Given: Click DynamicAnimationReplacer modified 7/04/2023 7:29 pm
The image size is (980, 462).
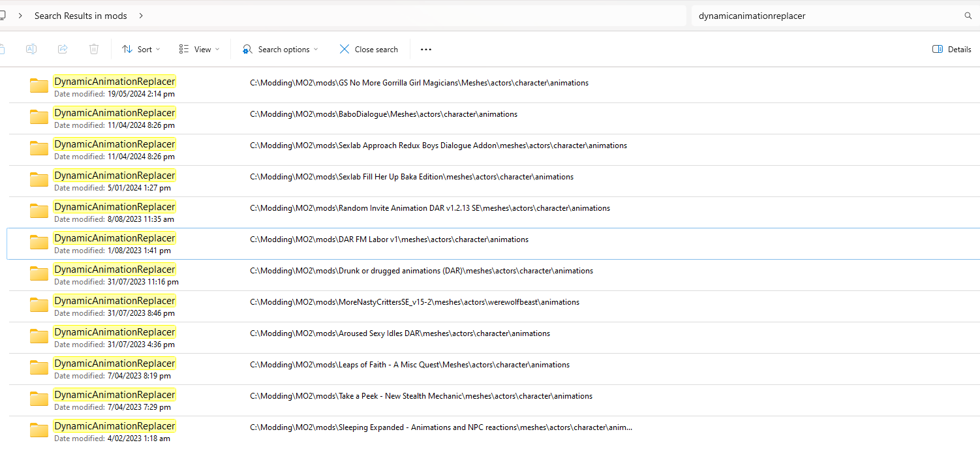Looking at the screenshot, I should pos(115,395).
